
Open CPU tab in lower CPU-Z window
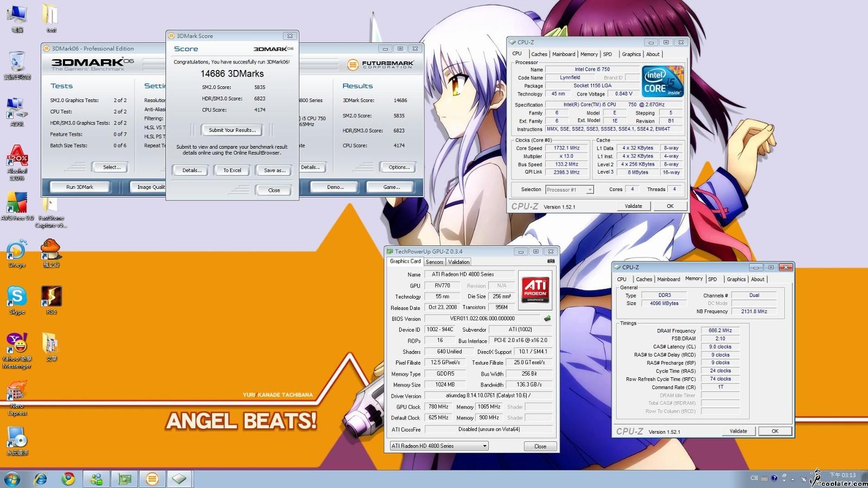(x=622, y=280)
